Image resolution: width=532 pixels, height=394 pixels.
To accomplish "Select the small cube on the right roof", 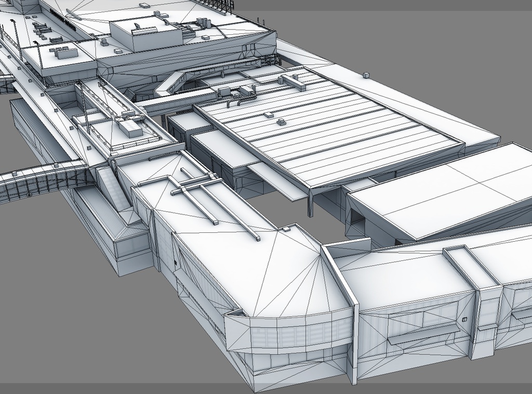I will coord(366,75).
